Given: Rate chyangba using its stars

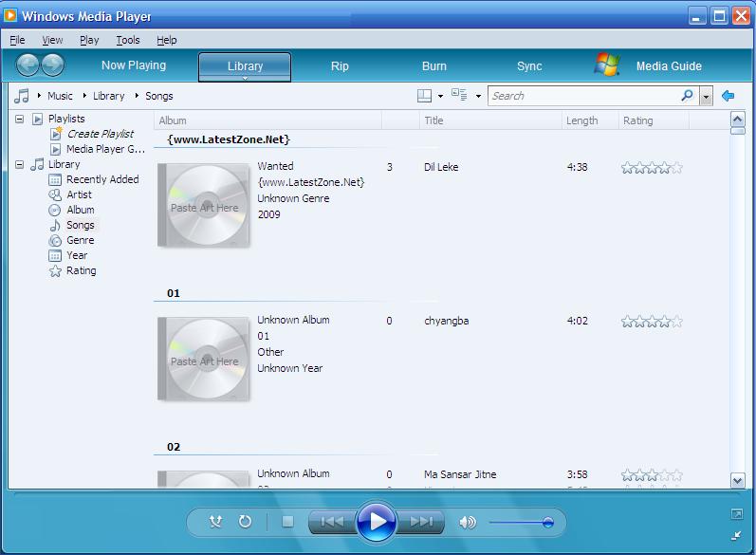Looking at the screenshot, I should coord(652,322).
